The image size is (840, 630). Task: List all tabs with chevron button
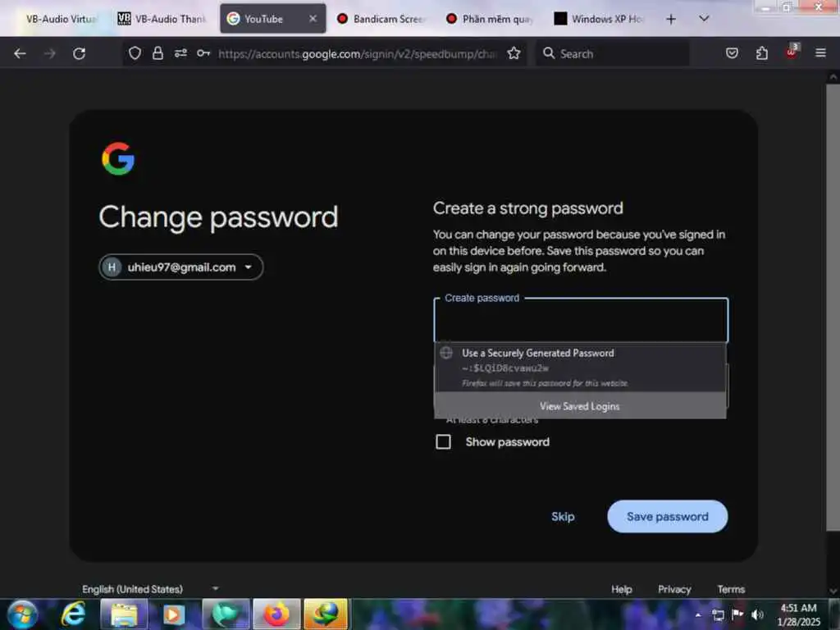704,19
